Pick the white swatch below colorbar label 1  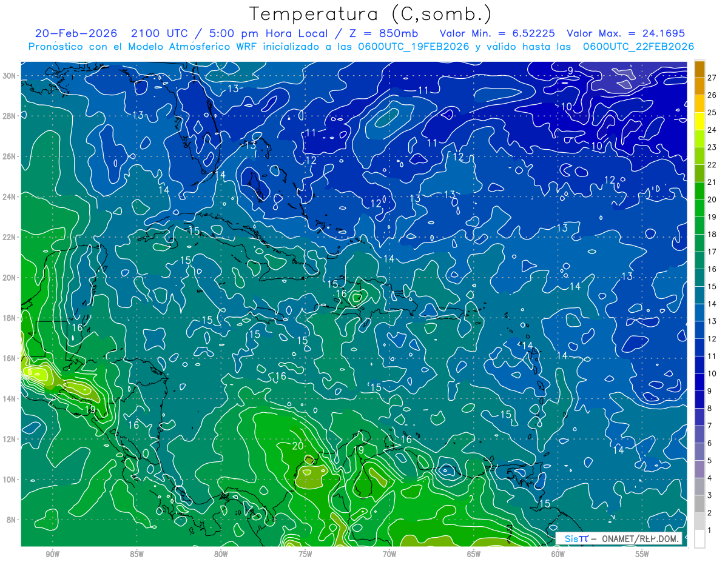click(699, 539)
